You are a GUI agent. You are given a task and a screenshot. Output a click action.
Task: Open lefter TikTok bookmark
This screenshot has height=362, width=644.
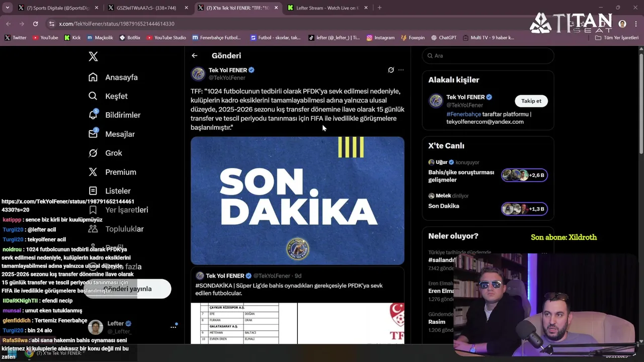(x=334, y=38)
